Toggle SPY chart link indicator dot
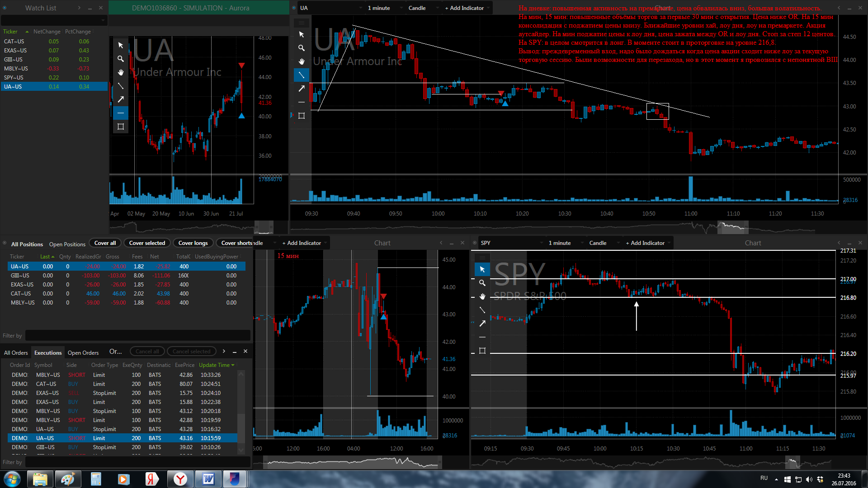Image resolution: width=868 pixels, height=488 pixels. tap(475, 243)
